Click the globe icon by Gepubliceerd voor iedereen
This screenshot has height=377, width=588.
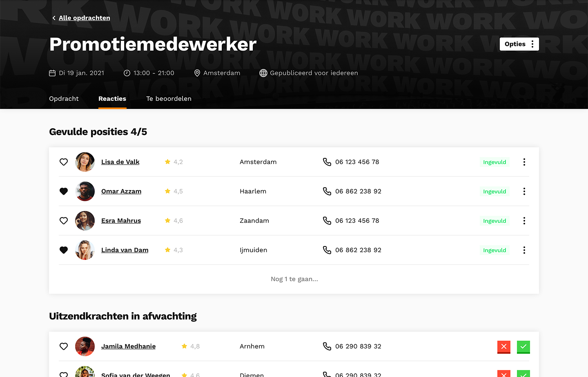pos(263,73)
